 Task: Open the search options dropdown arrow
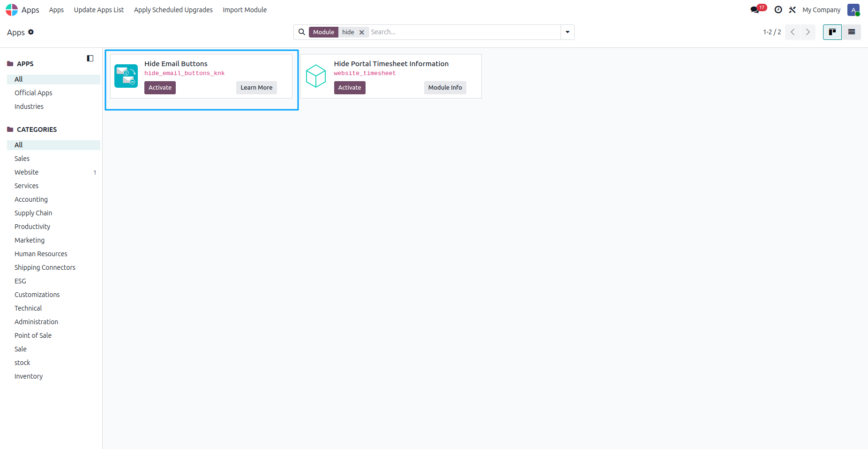point(568,32)
